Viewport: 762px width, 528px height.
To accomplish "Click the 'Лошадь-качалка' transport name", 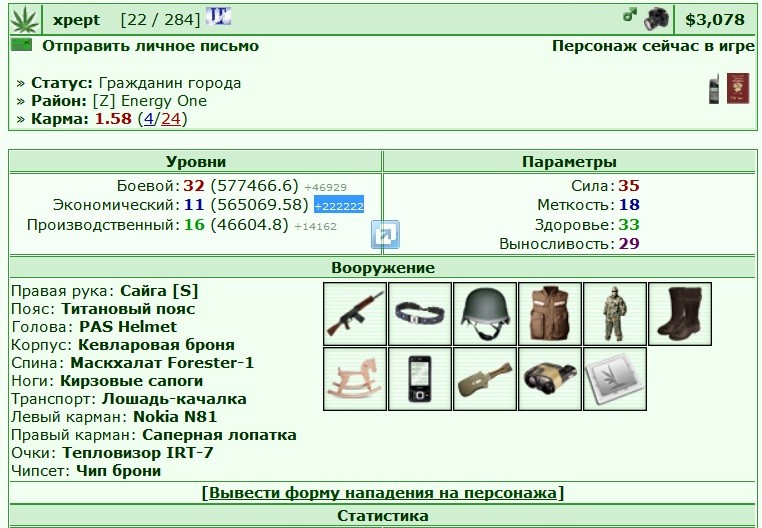I will point(174,399).
